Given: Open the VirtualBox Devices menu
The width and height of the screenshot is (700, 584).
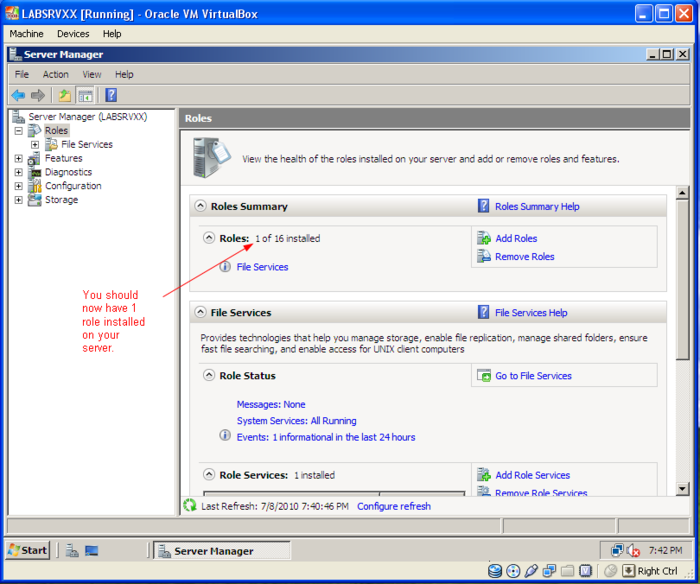Looking at the screenshot, I should [x=73, y=33].
